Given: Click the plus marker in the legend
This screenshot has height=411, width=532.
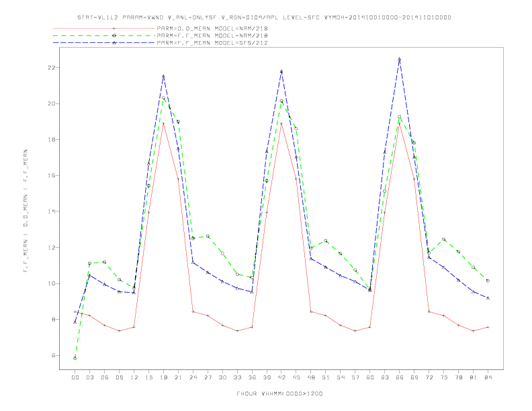Looking at the screenshot, I should [x=114, y=28].
